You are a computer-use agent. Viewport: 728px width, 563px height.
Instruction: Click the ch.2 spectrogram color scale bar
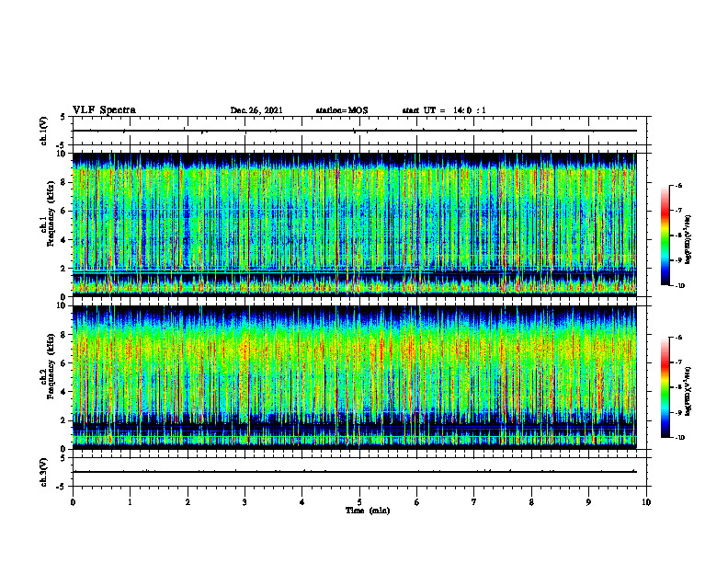click(665, 387)
